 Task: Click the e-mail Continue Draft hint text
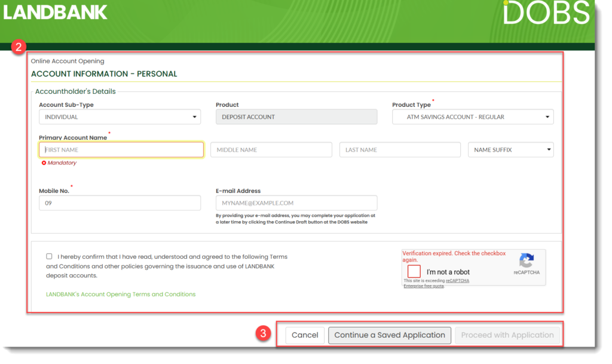[x=295, y=219]
